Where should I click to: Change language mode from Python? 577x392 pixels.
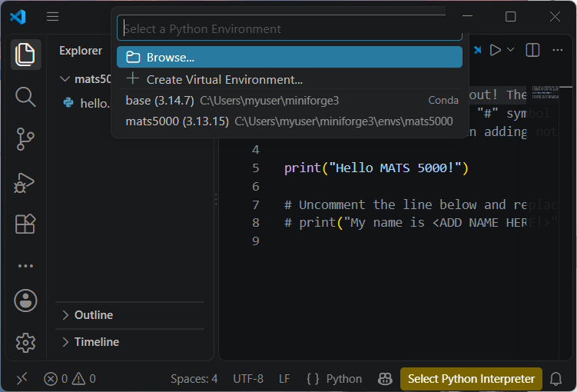pos(343,378)
